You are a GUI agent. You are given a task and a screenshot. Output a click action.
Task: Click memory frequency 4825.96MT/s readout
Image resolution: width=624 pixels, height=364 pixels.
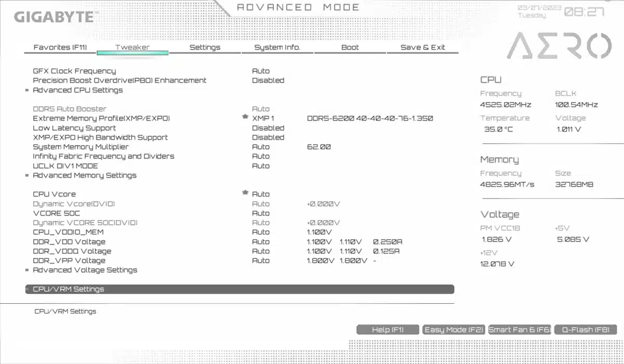(x=507, y=185)
